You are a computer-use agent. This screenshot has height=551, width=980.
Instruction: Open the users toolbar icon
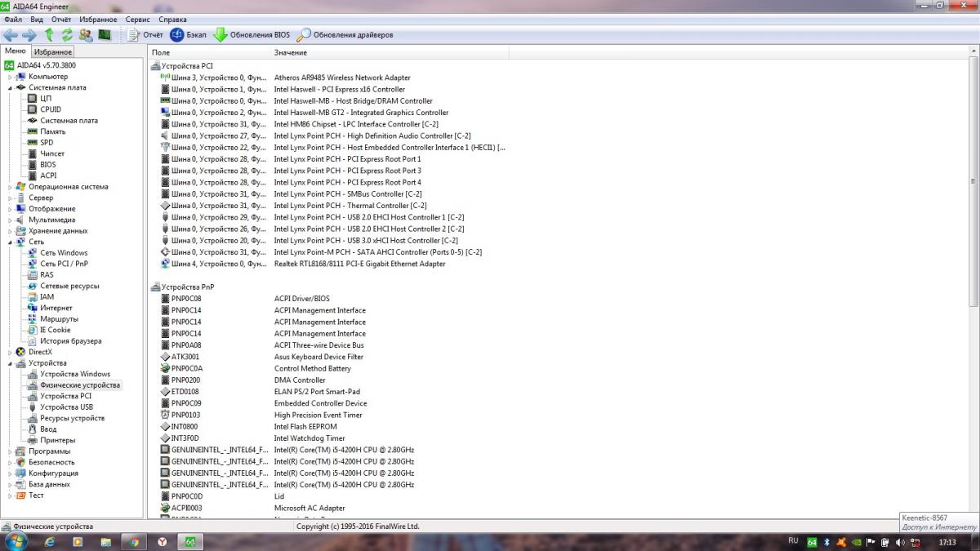[85, 35]
